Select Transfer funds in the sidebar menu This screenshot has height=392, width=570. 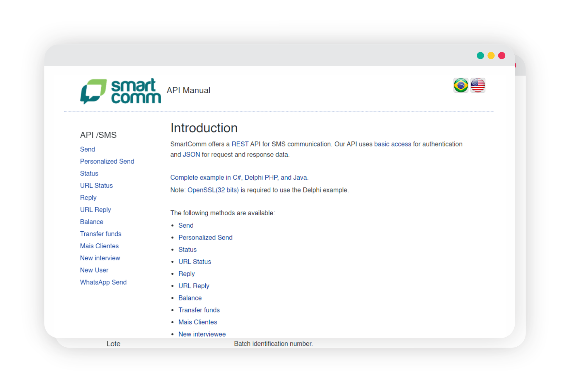100,234
